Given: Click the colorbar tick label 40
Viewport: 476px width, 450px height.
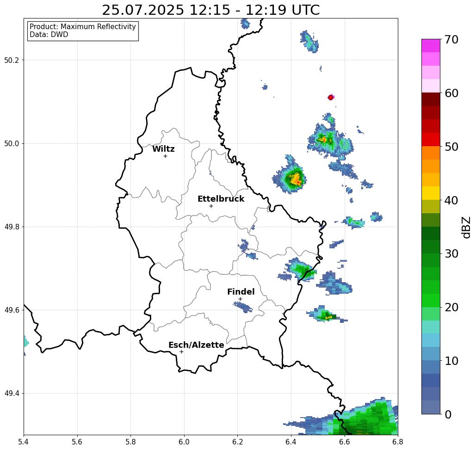Looking at the screenshot, I should tap(451, 200).
